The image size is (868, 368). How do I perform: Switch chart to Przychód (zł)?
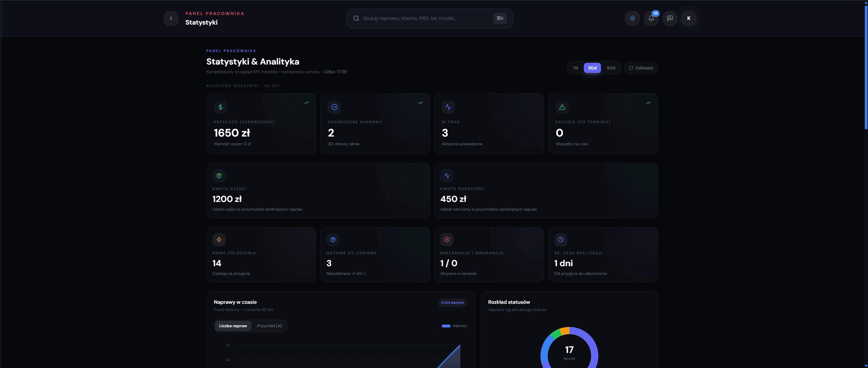[269, 326]
